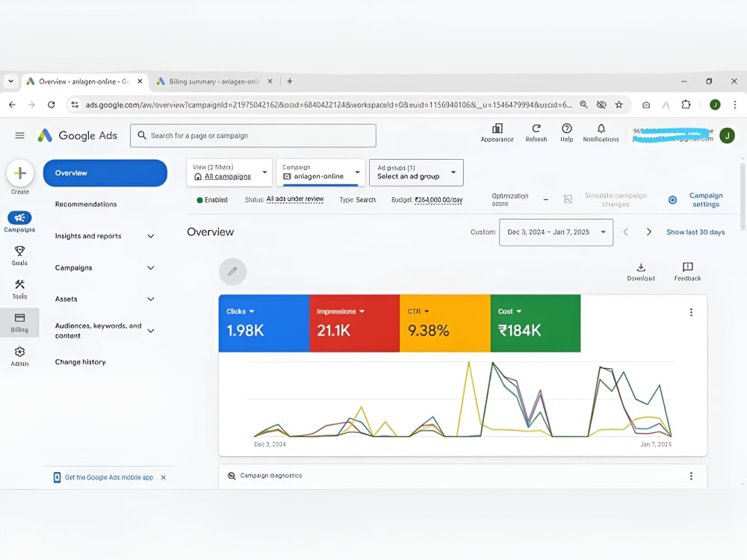Click the Google Ads logo
747x560 pixels.
[78, 136]
